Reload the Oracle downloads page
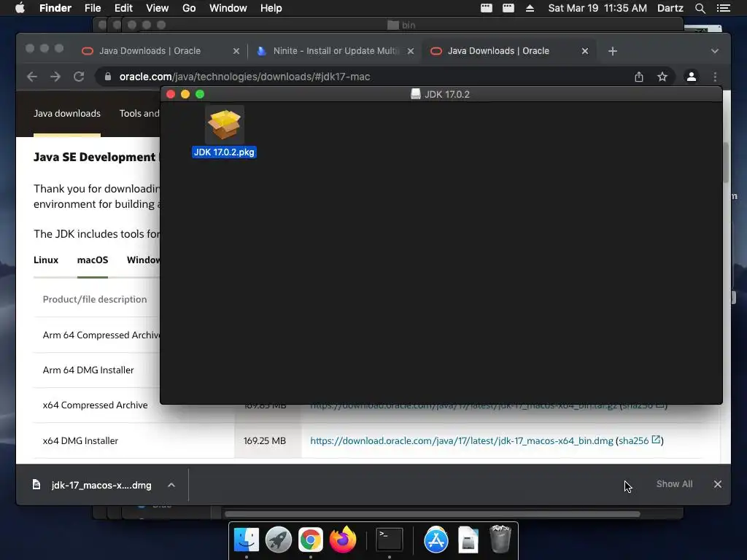 [x=79, y=77]
